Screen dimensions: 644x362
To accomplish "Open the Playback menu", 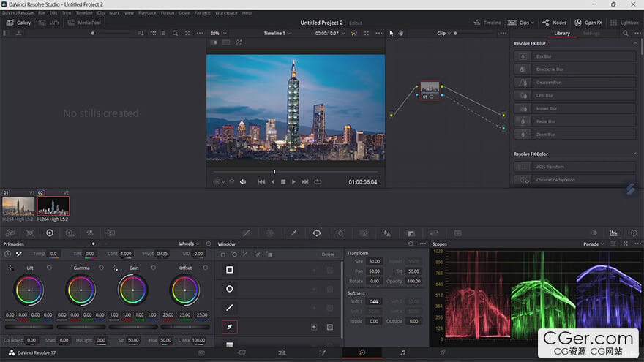I will click(147, 13).
